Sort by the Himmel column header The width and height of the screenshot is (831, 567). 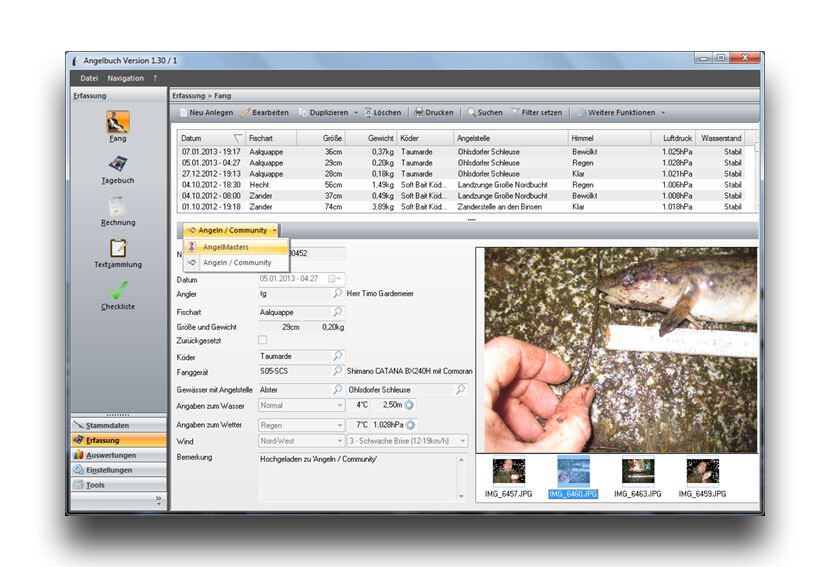[609, 138]
